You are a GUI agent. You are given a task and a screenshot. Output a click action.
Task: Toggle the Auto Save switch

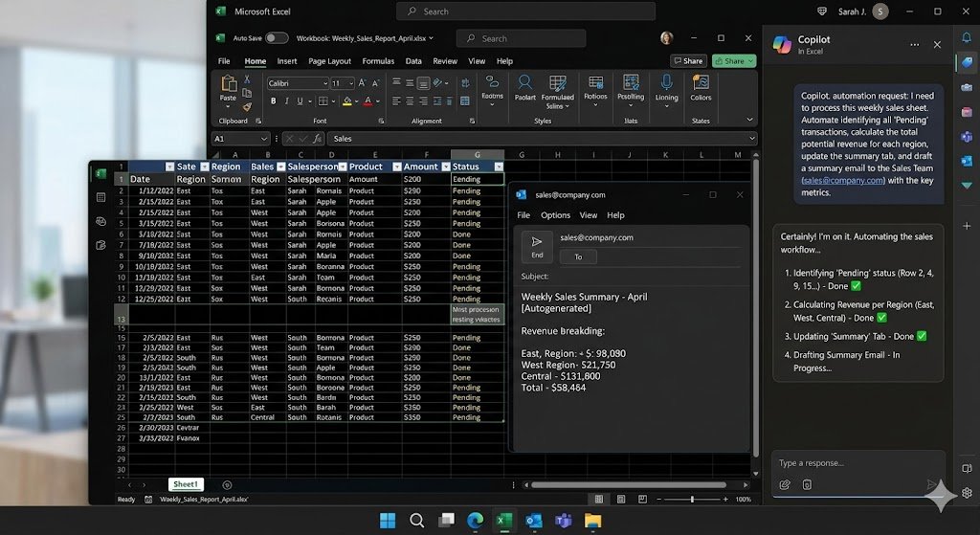tap(277, 38)
